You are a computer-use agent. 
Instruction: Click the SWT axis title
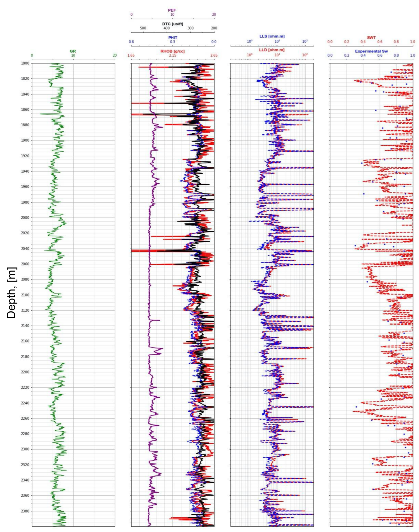(x=371, y=38)
